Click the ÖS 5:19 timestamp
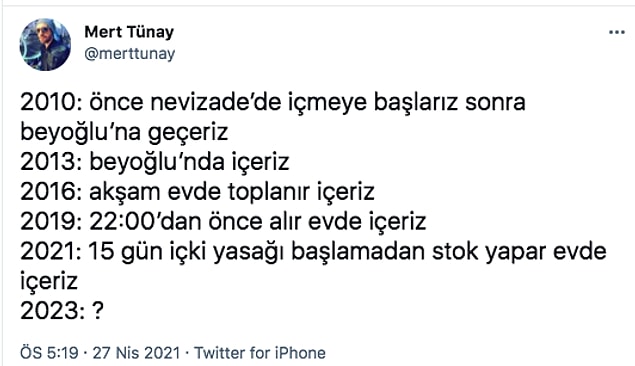635x366 pixels. click(x=49, y=353)
